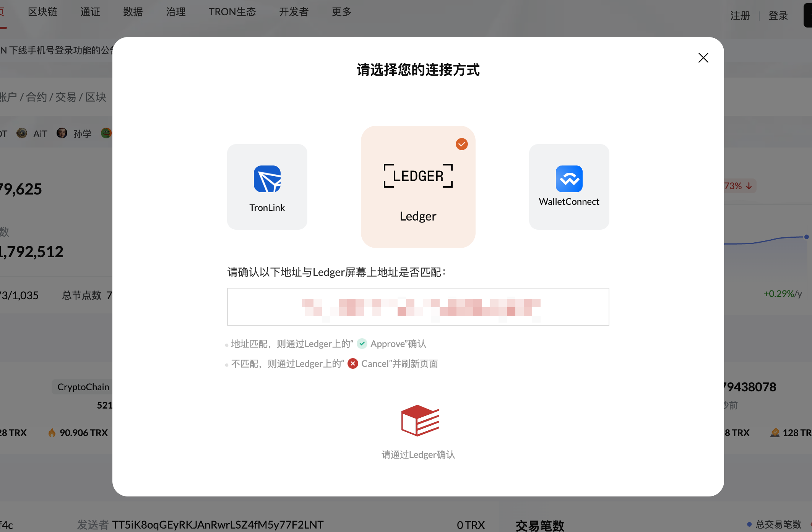
Task: Open sender address TT5iK8oqGEyRKJAnRwrLSZ4fM5y77F2LNT
Action: pos(218,525)
